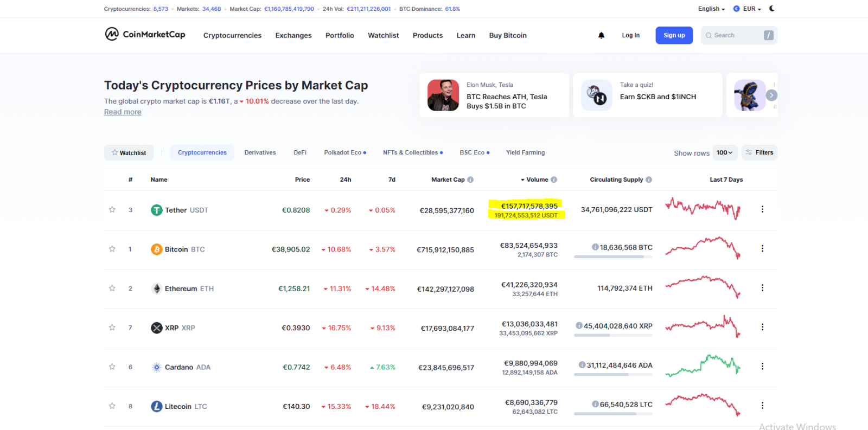Follow the Read more link
This screenshot has height=430, width=868.
coord(123,112)
